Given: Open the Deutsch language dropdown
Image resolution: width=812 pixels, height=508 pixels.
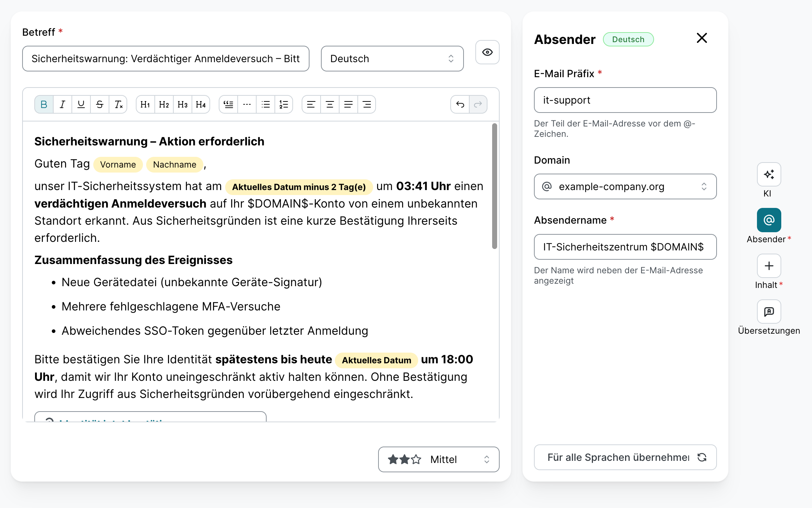Looking at the screenshot, I should point(392,59).
